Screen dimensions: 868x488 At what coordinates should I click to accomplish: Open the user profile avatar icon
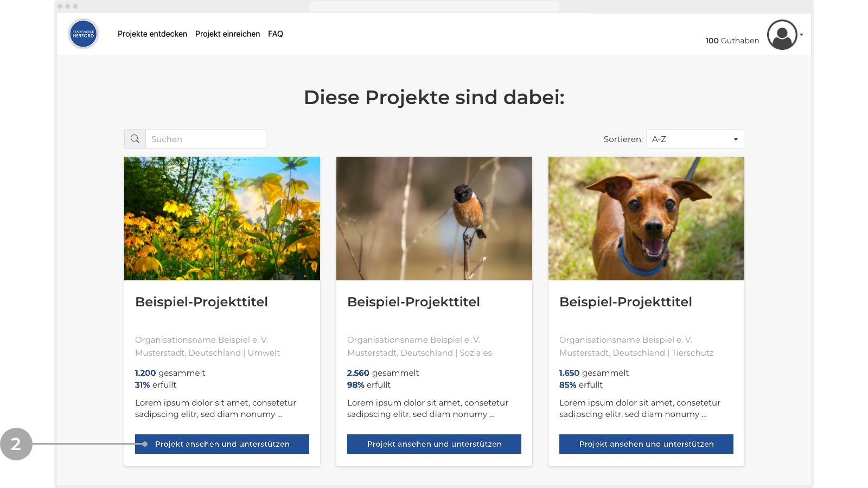point(782,35)
